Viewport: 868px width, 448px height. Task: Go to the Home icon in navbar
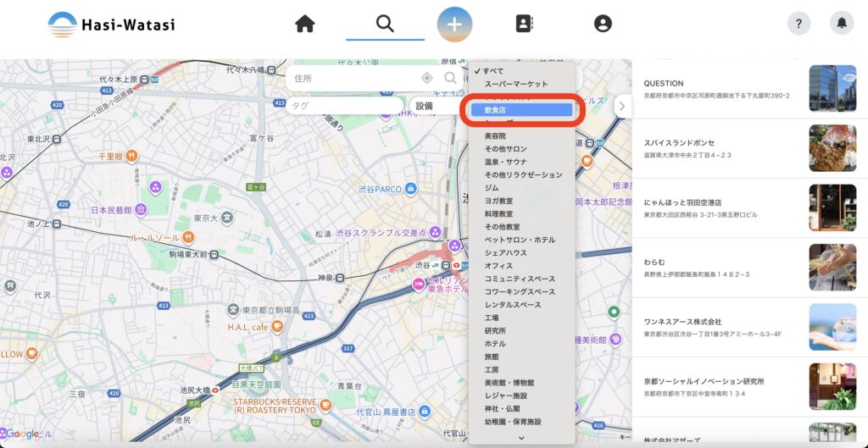pos(304,24)
